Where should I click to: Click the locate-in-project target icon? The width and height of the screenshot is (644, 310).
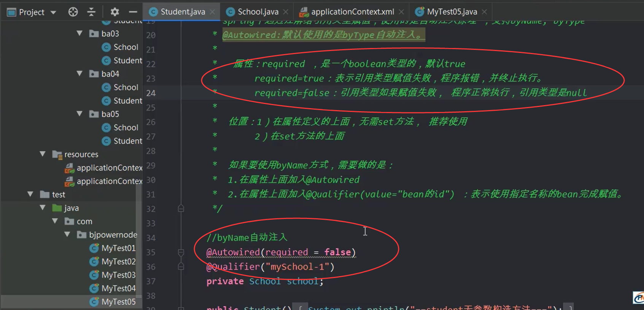(x=73, y=12)
